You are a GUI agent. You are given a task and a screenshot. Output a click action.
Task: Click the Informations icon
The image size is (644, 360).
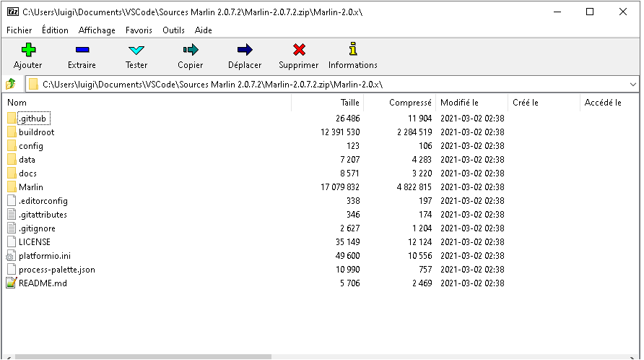pyautogui.click(x=353, y=48)
